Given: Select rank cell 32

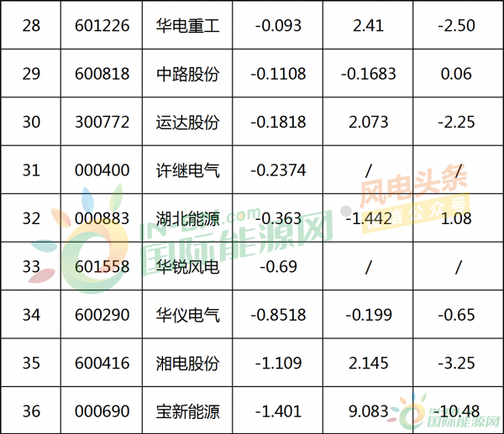Looking at the screenshot, I should 31,218.
